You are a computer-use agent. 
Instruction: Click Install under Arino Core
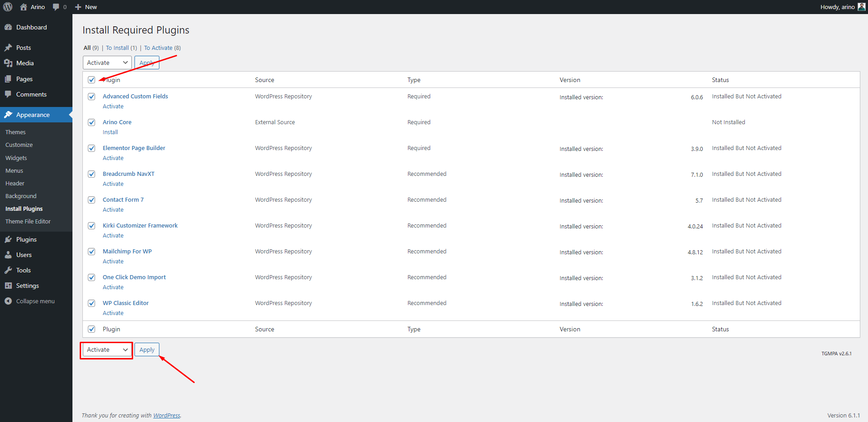pos(110,132)
